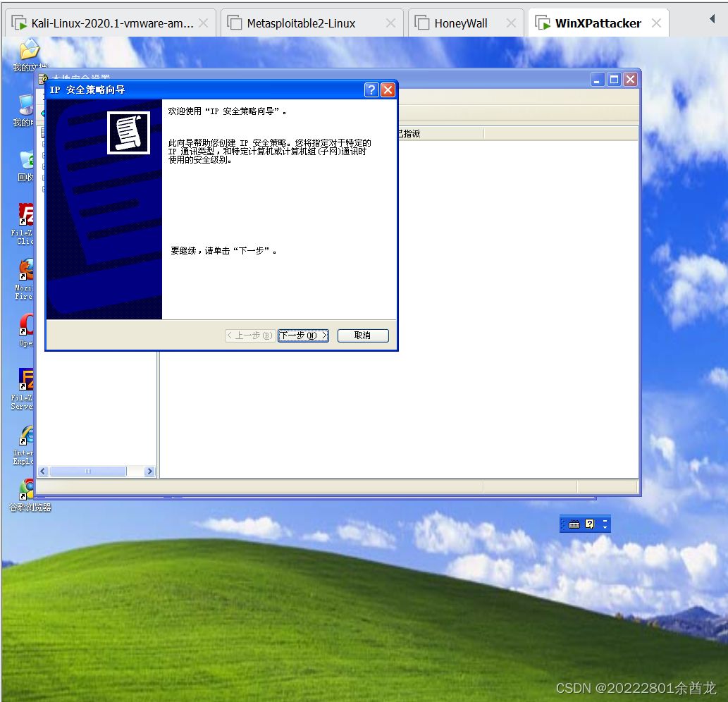Maximize the local security settings window
The height and width of the screenshot is (702, 728).
coord(614,80)
